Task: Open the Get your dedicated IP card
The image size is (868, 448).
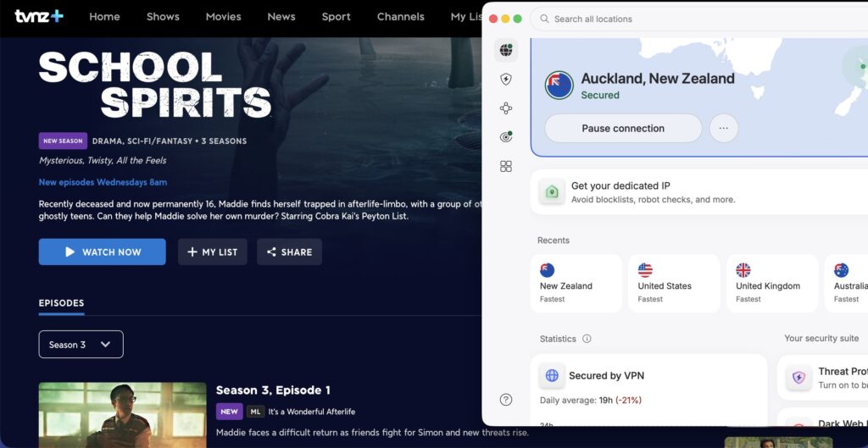Action: coord(699,192)
